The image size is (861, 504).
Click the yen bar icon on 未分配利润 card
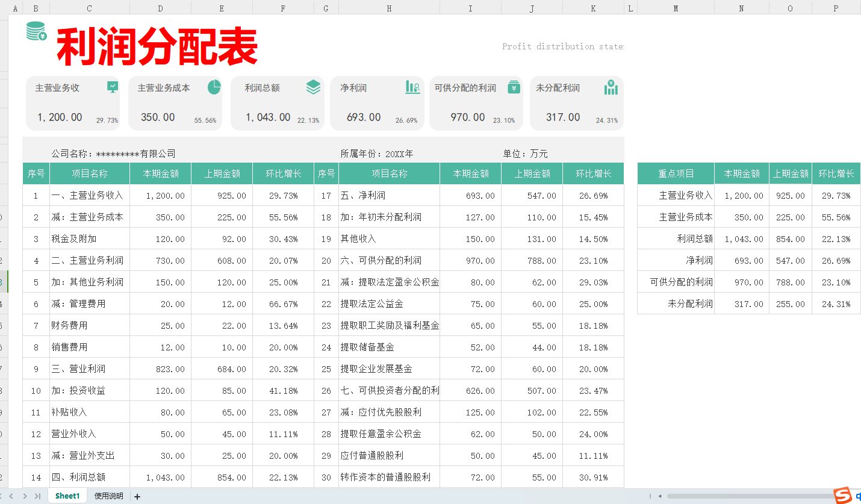tap(611, 87)
